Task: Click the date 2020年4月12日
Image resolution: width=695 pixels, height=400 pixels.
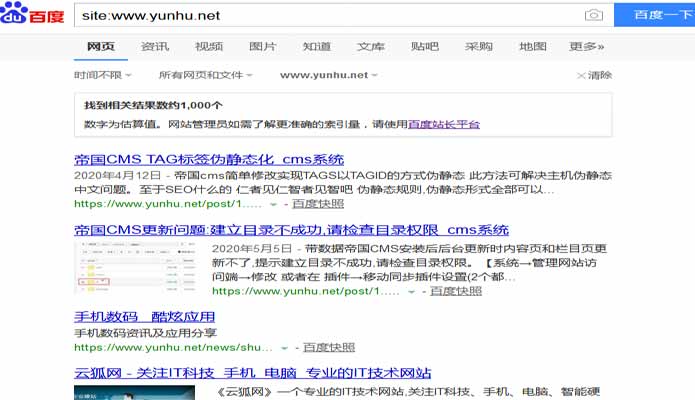Action: click(x=117, y=176)
